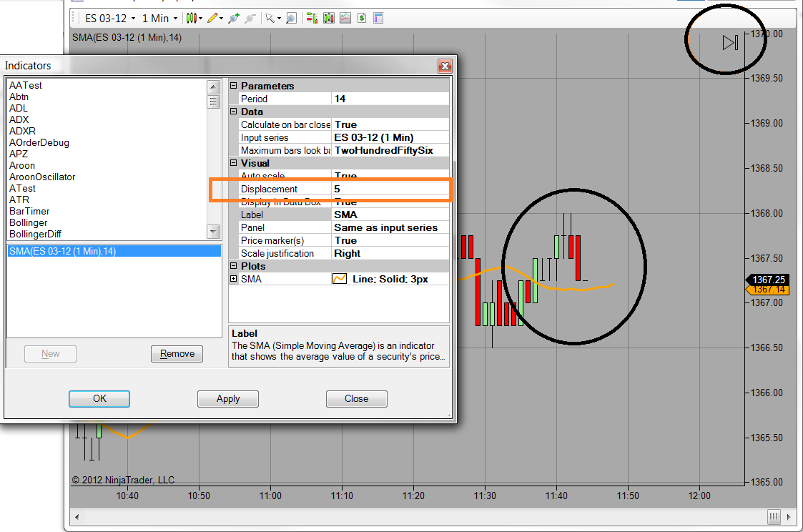Click chart horizontal scrollbar left arrow
The image size is (803, 532).
click(77, 517)
